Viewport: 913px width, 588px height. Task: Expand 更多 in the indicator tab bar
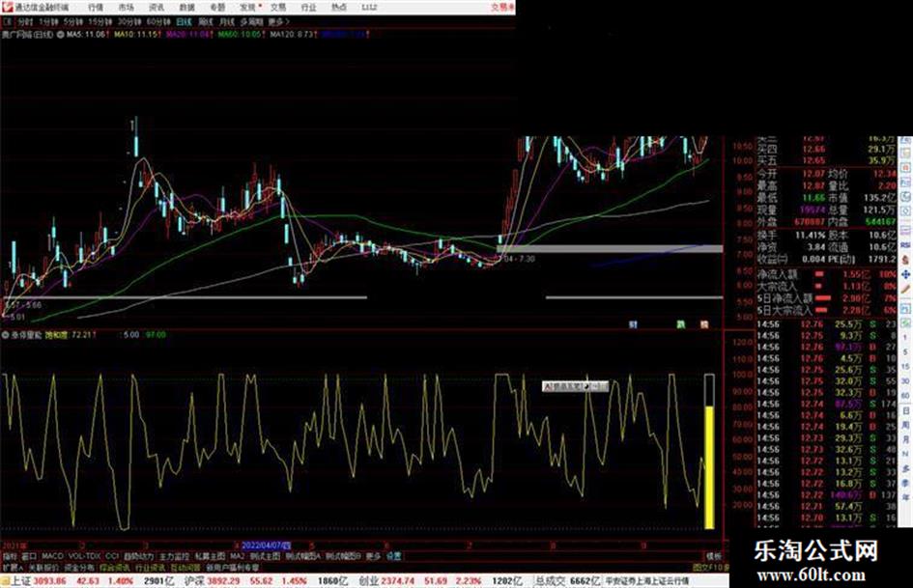pyautogui.click(x=373, y=556)
